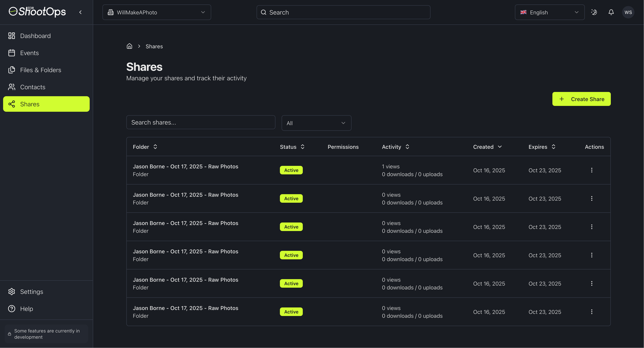Collapse the sidebar with the chevron arrow
Image resolution: width=644 pixels, height=348 pixels.
(x=81, y=12)
